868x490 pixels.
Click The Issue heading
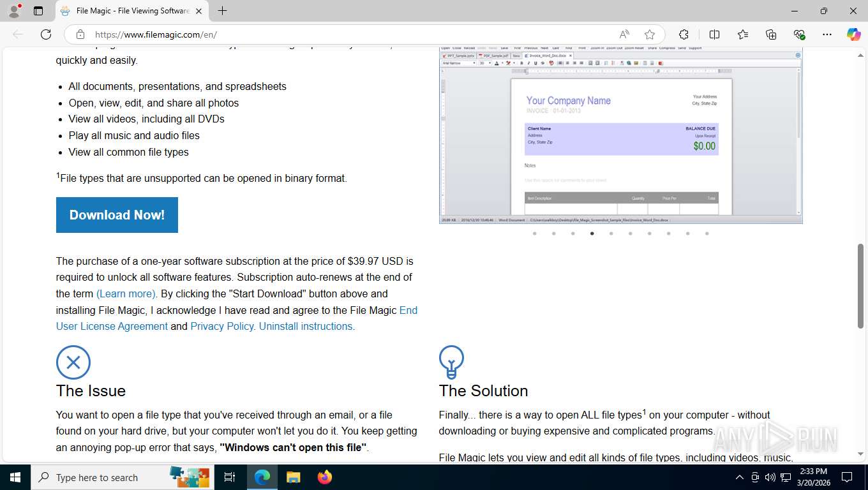pos(91,390)
